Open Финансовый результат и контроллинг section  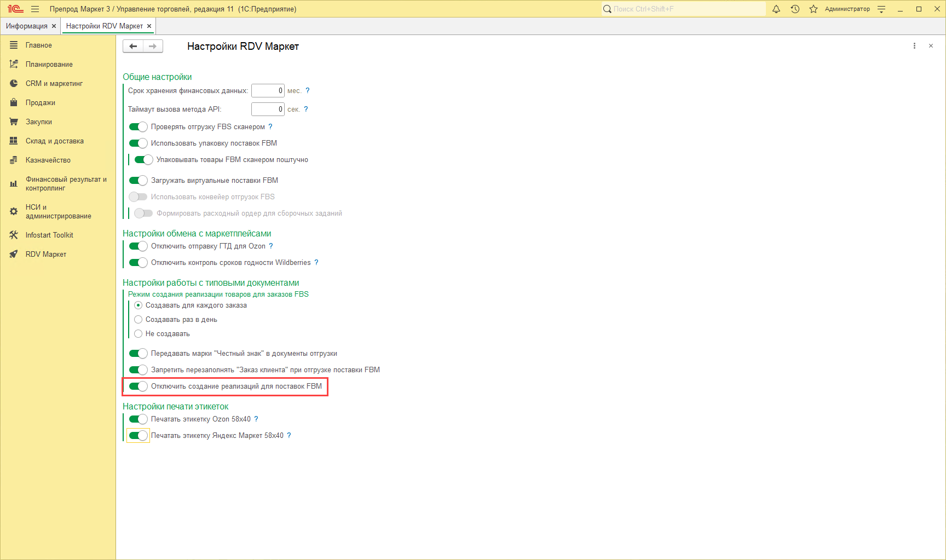(58, 183)
